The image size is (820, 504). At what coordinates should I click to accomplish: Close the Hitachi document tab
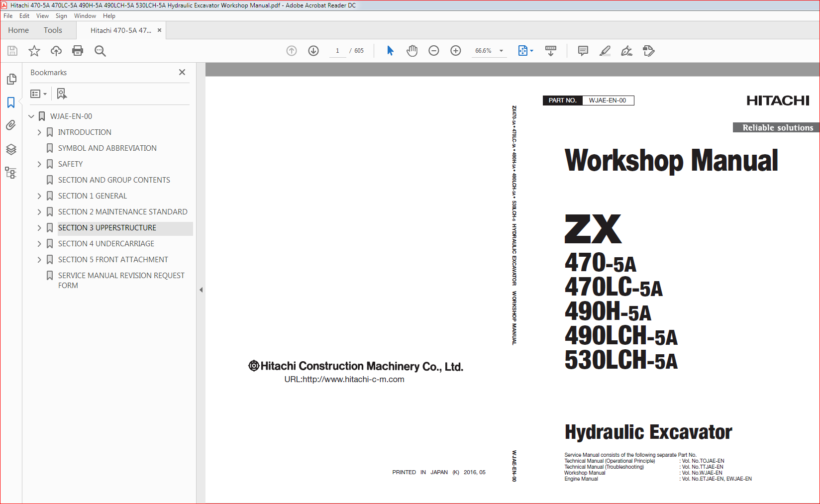(159, 30)
